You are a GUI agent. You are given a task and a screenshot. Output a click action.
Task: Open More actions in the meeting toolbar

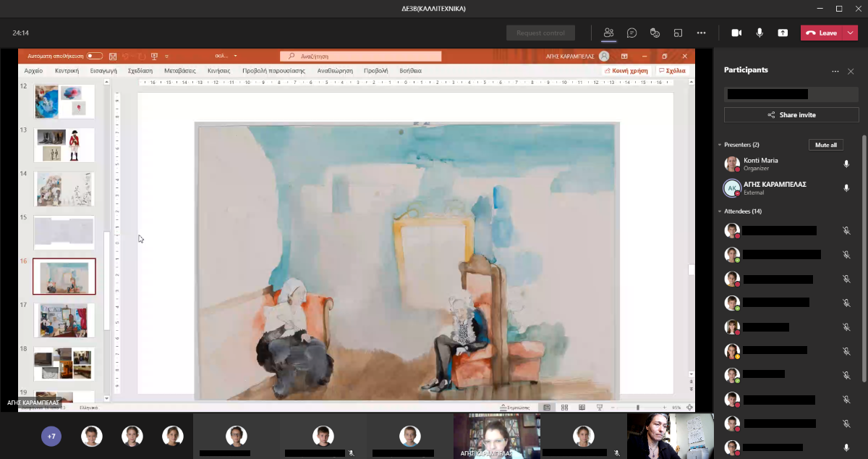pos(701,33)
